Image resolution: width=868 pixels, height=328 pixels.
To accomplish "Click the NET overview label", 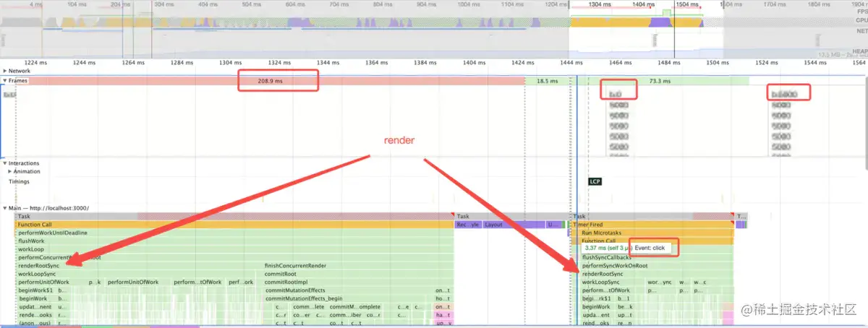I will pos(861,32).
